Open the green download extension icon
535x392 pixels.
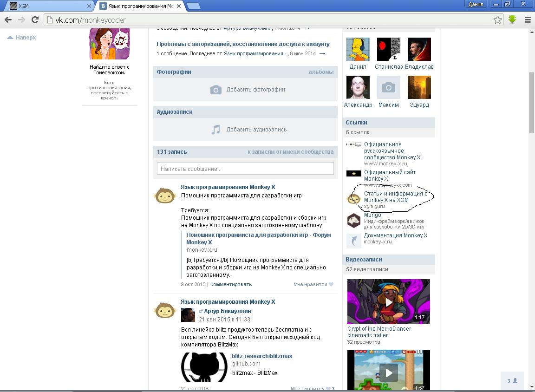[512, 20]
